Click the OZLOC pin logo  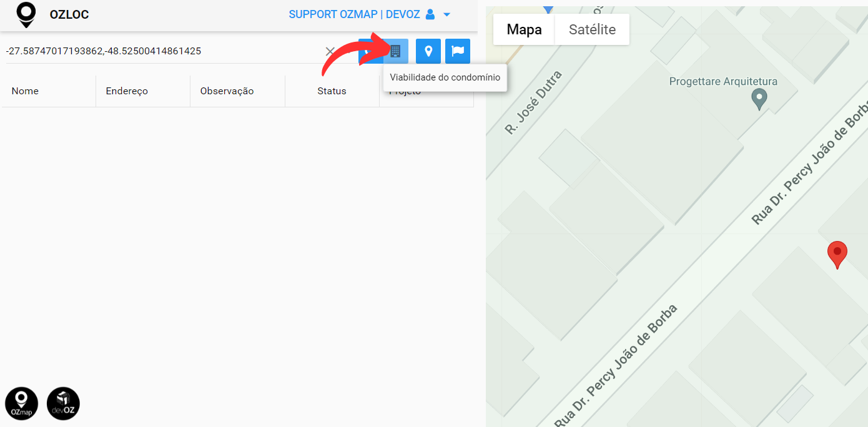[x=26, y=15]
